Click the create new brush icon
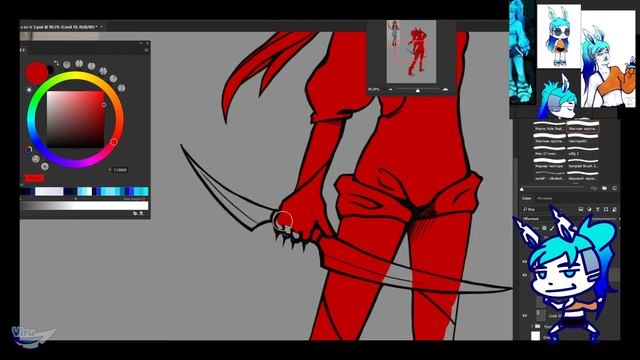 [614, 188]
